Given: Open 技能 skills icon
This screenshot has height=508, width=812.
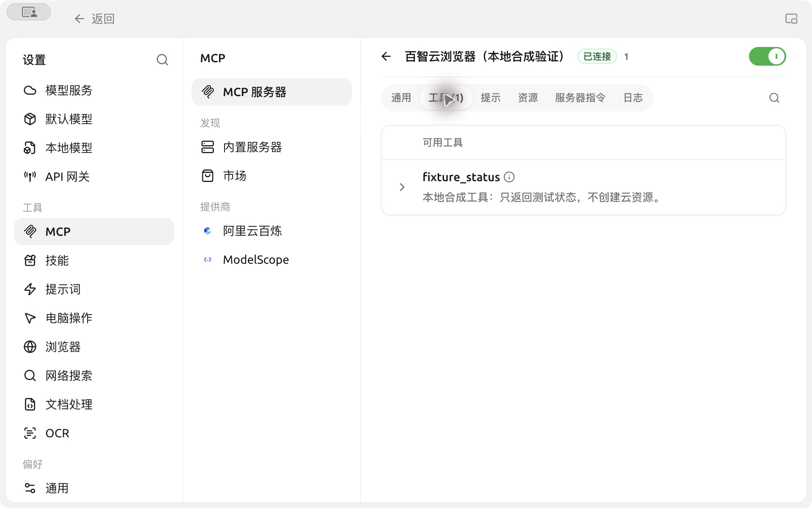Looking at the screenshot, I should click(x=30, y=260).
